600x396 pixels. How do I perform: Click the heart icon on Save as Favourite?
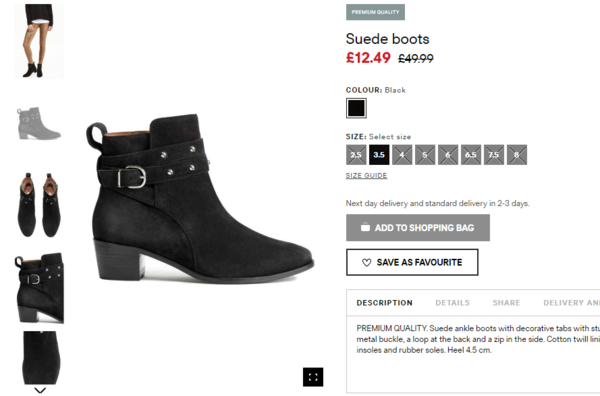[x=367, y=262]
